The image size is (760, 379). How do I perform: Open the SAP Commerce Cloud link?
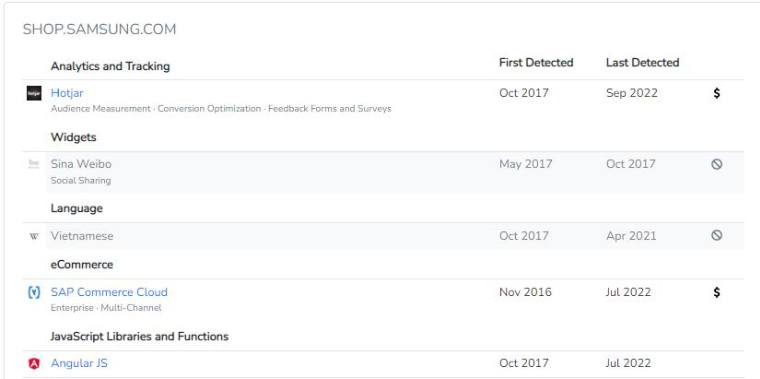click(109, 292)
